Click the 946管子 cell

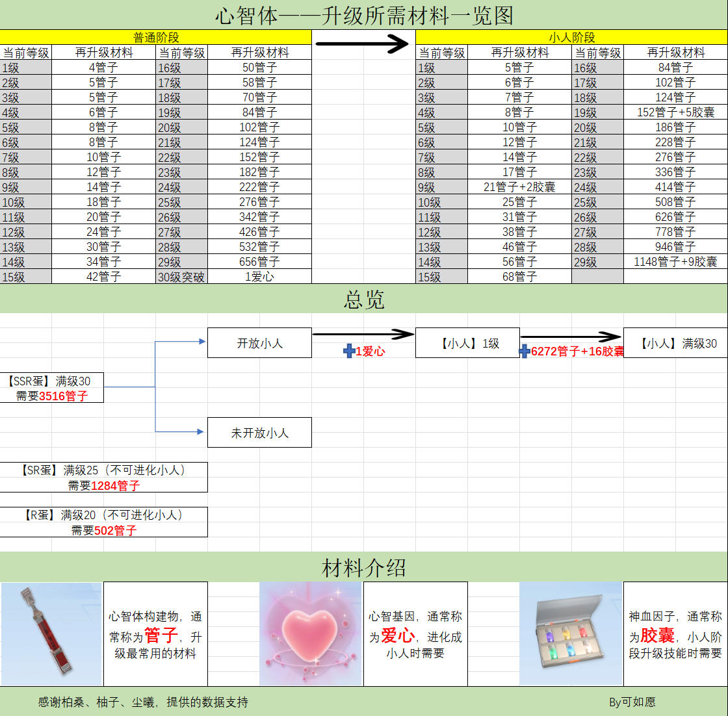[x=675, y=247]
